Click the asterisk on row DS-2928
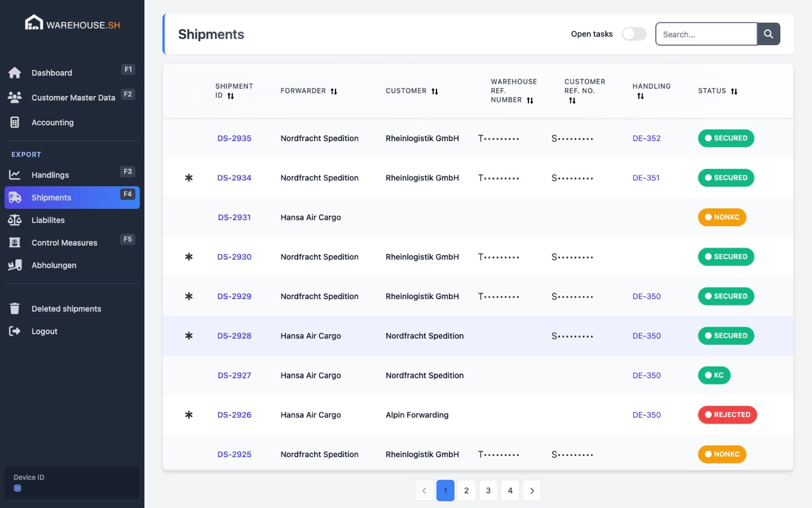The image size is (812, 508). point(188,336)
